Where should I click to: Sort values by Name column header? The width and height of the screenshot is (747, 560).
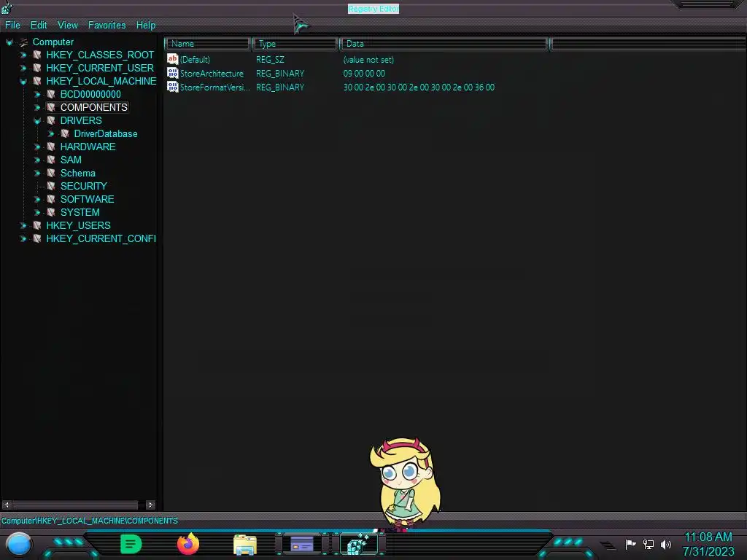[208, 44]
